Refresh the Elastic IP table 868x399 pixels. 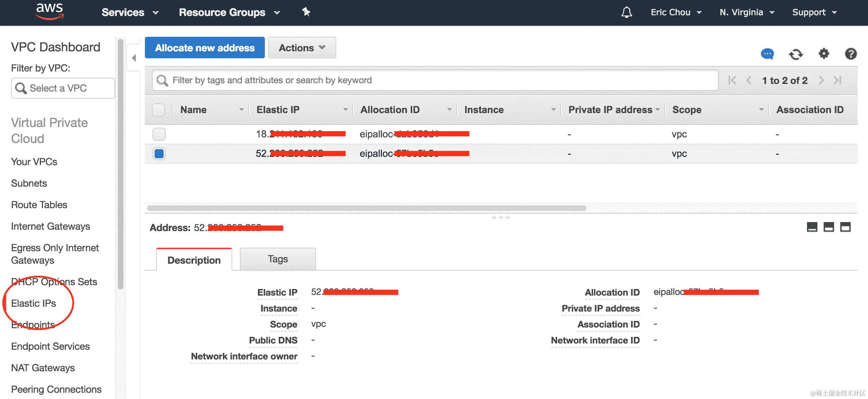coord(796,54)
